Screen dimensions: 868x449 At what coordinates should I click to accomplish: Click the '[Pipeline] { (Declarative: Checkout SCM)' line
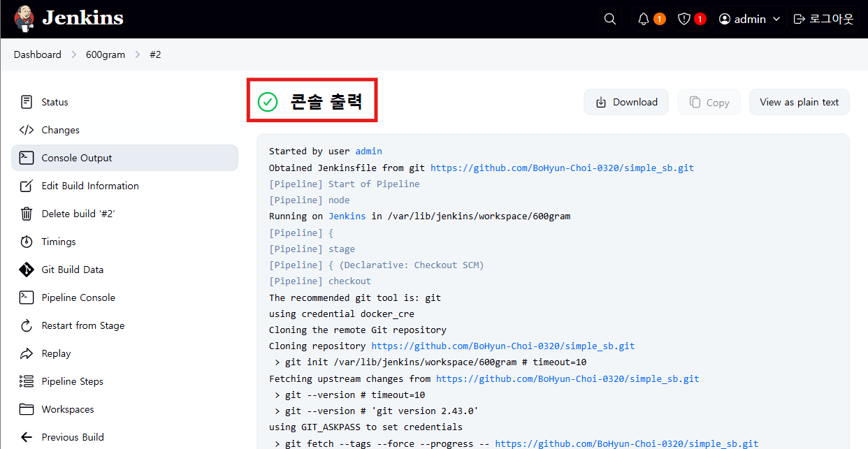click(x=377, y=265)
